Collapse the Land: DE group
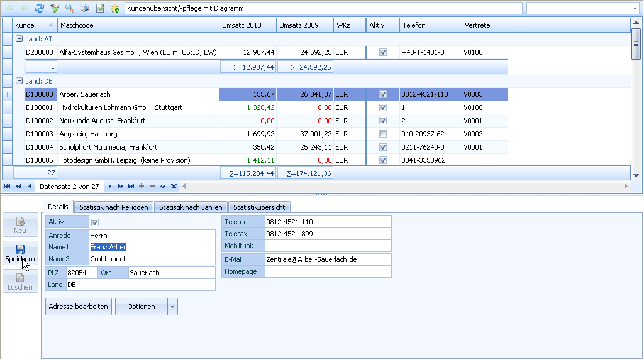The image size is (644, 360). tap(19, 81)
